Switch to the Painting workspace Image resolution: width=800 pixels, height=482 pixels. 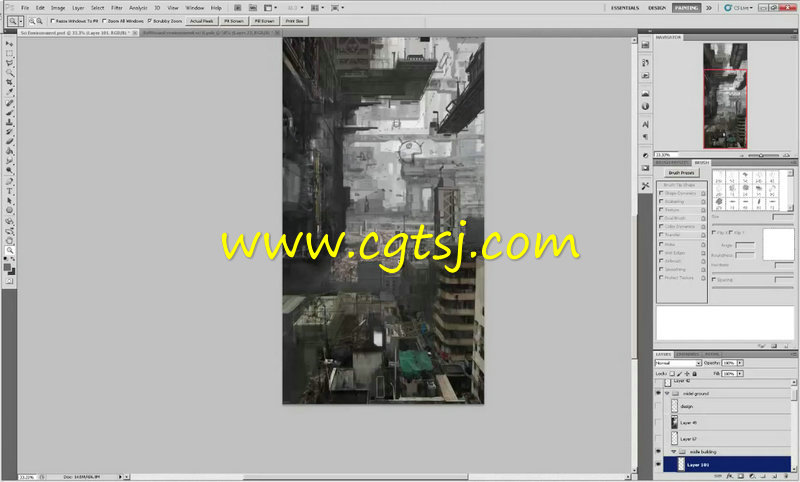tap(686, 8)
